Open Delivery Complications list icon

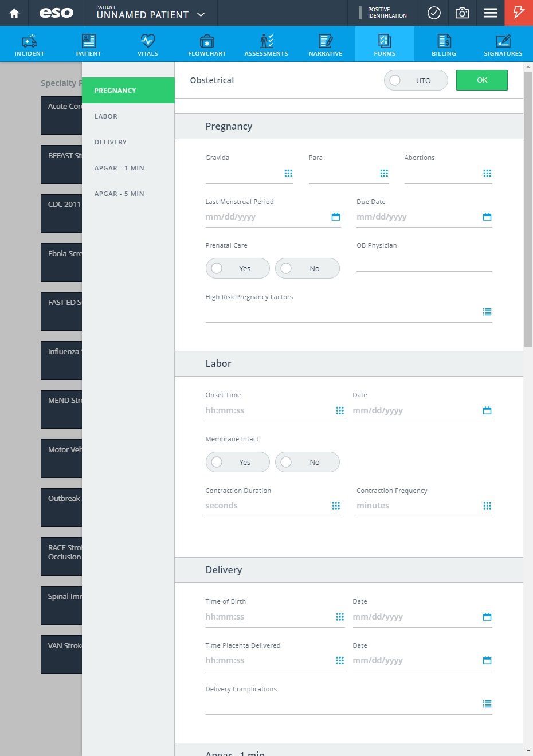(487, 704)
